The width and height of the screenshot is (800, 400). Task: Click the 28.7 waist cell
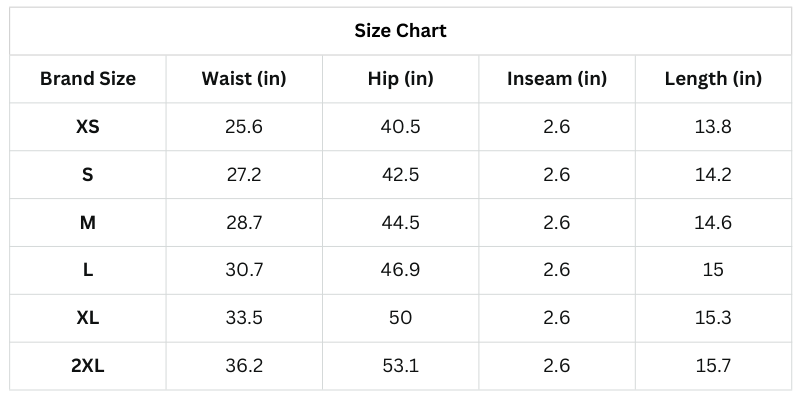coord(244,223)
